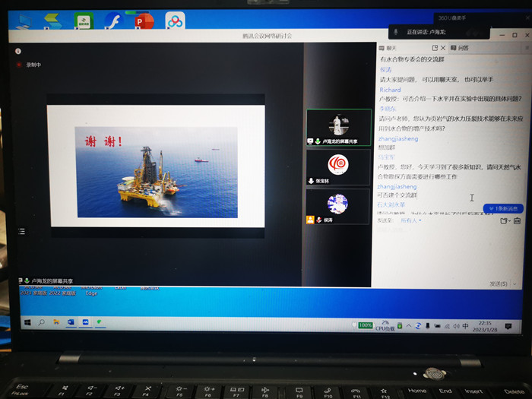
Task: Open File Explorer from the taskbar
Action: [x=56, y=322]
